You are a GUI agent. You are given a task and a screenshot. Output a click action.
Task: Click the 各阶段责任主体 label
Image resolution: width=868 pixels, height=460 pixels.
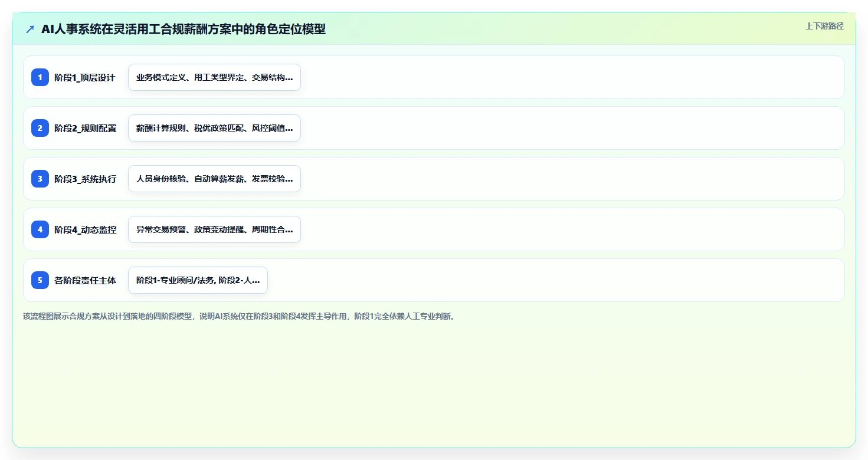click(x=86, y=280)
